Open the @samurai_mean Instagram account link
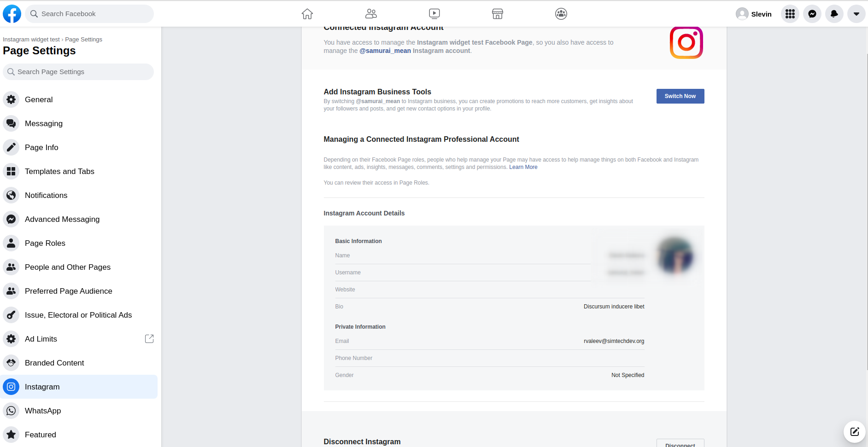 [385, 51]
